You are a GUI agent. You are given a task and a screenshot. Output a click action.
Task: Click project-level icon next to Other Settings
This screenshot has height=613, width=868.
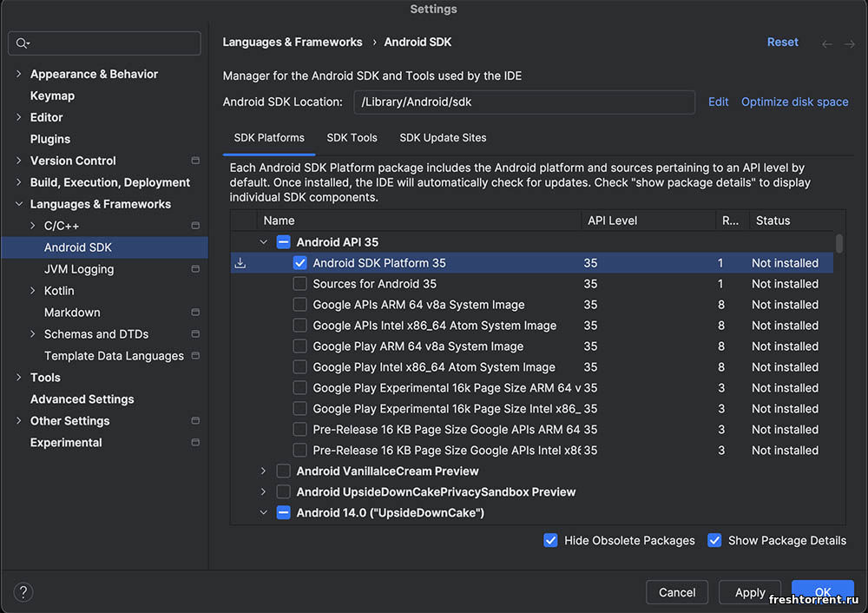coord(195,421)
